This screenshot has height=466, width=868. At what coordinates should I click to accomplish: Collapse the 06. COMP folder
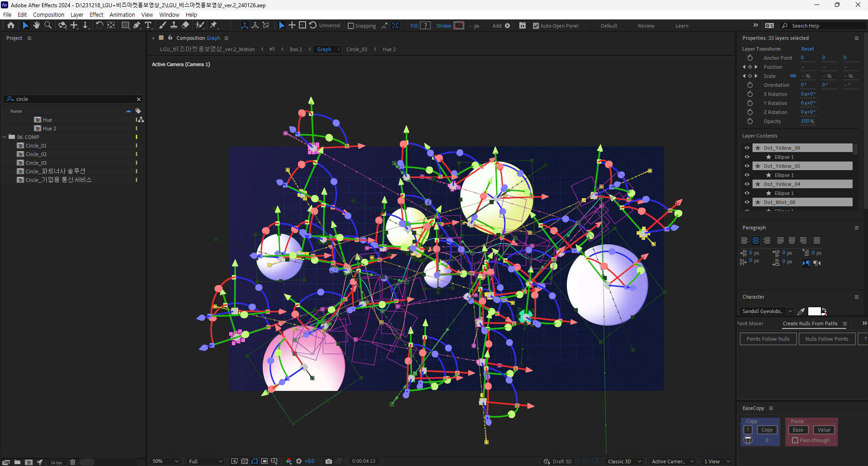[x=5, y=137]
